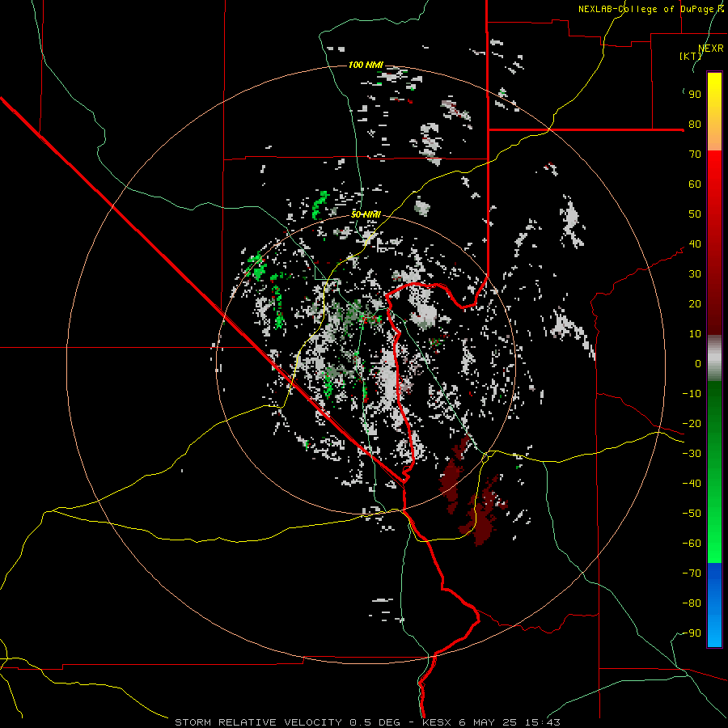Click the yellow top segment of the color bar

tap(714, 112)
